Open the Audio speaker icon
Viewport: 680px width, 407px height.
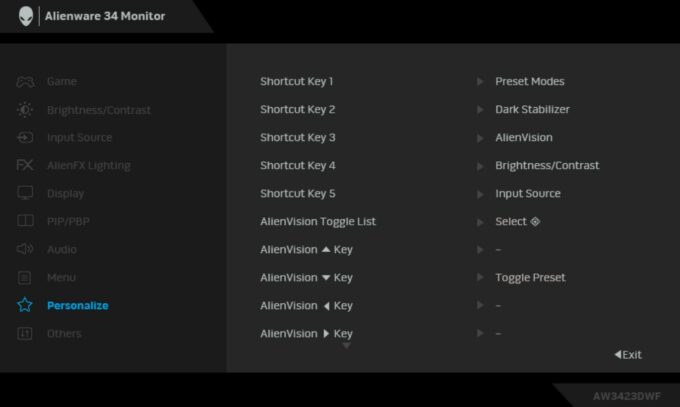click(x=26, y=250)
